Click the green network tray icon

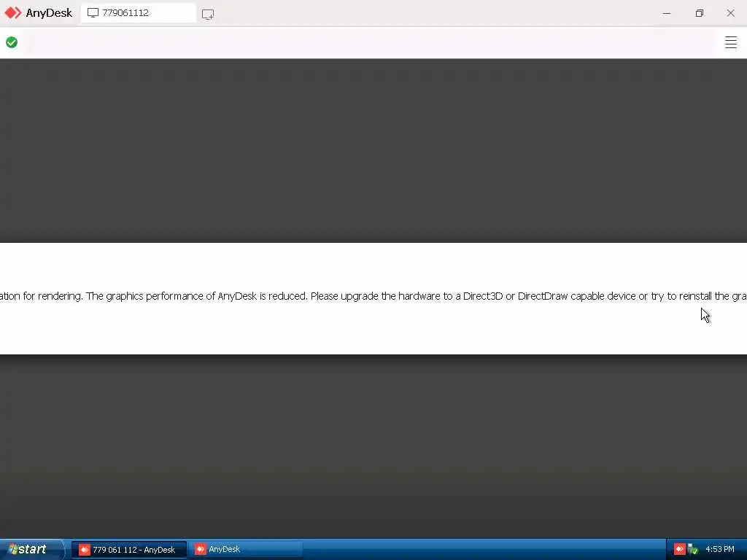(x=693, y=550)
